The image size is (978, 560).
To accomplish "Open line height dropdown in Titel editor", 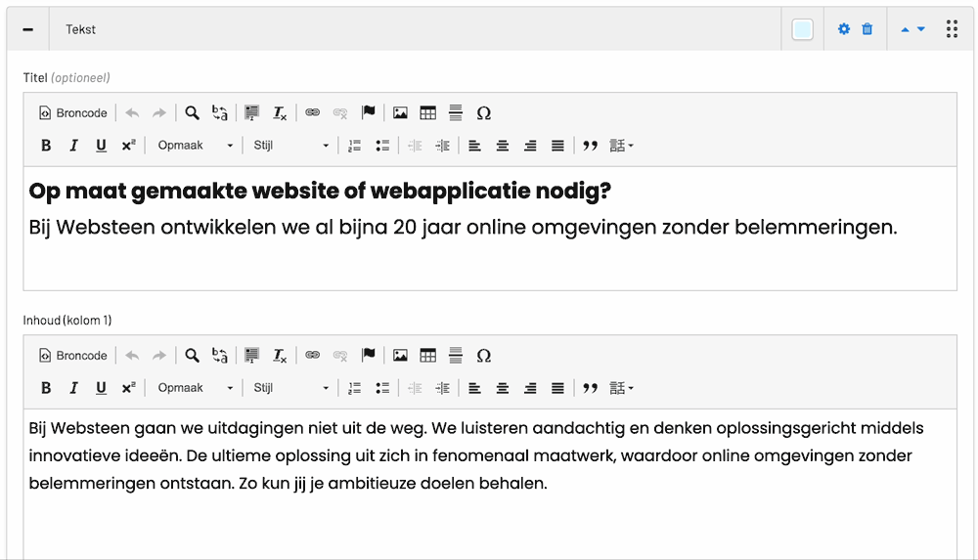I will tap(621, 146).
